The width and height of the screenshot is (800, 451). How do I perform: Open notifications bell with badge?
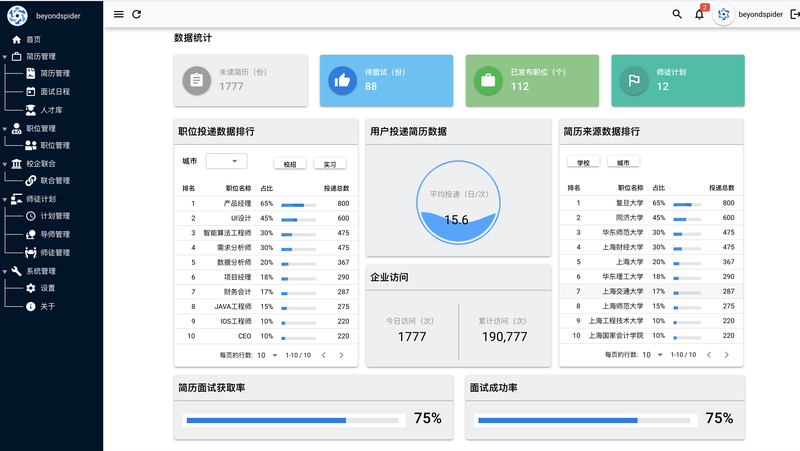coord(699,14)
